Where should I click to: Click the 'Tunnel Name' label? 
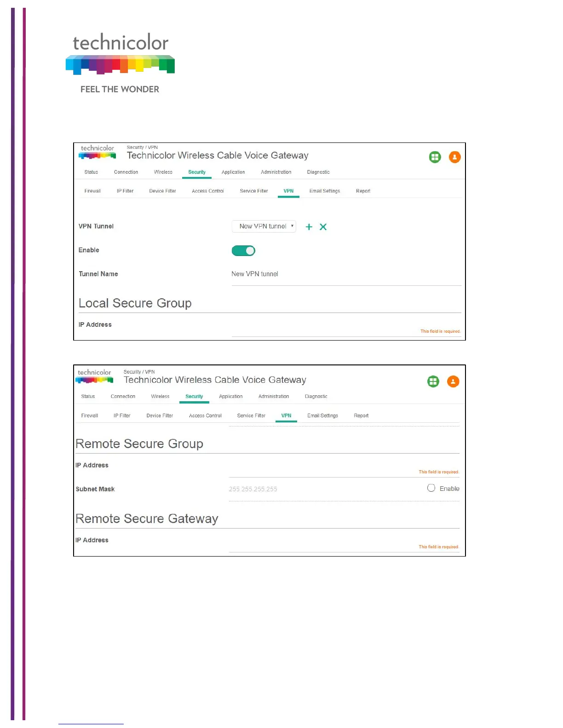click(x=98, y=274)
